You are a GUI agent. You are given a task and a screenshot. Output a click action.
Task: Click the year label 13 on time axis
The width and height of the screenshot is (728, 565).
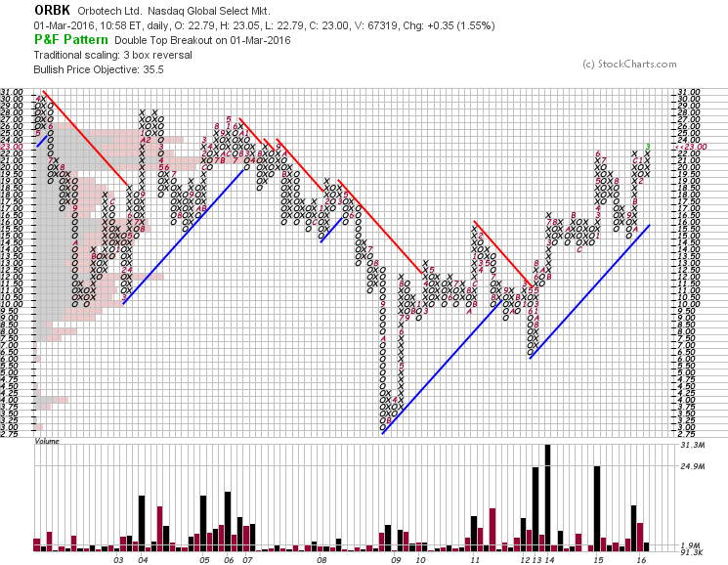tap(536, 560)
